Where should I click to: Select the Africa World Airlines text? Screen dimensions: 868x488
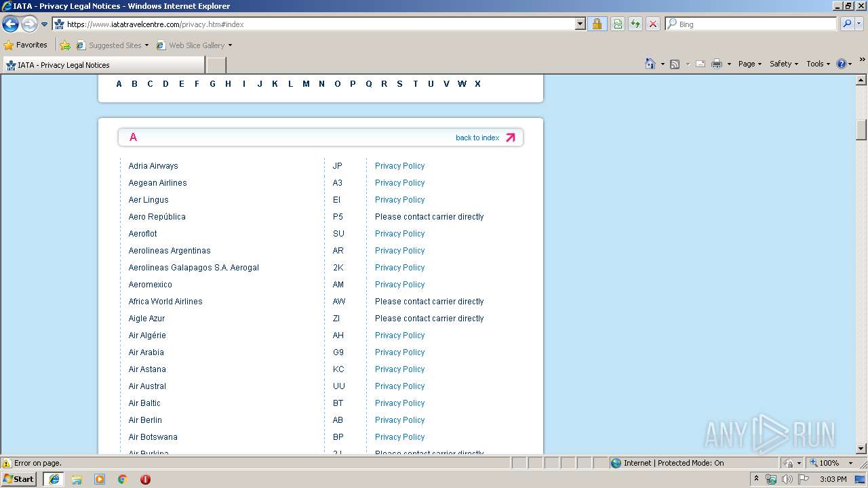(165, 302)
